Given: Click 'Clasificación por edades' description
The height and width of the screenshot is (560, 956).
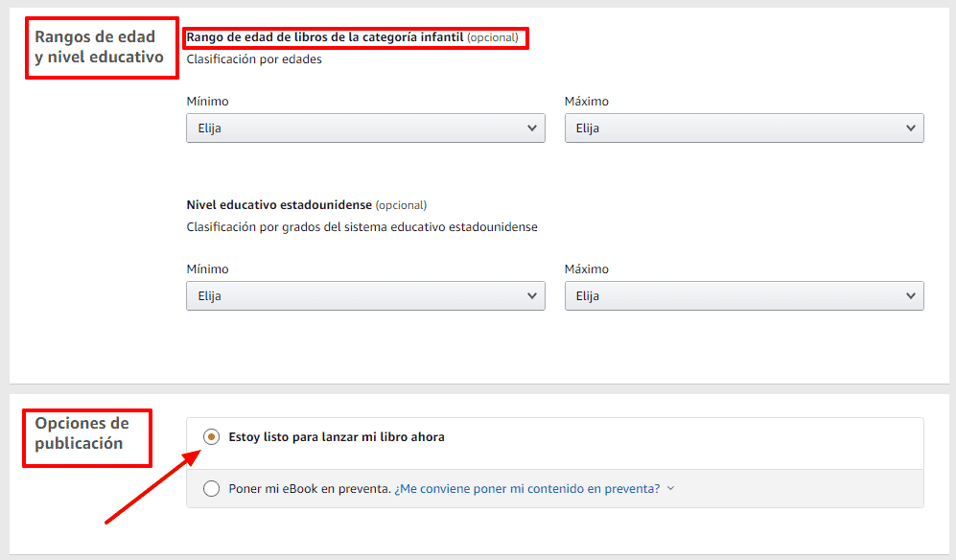Looking at the screenshot, I should click(254, 59).
